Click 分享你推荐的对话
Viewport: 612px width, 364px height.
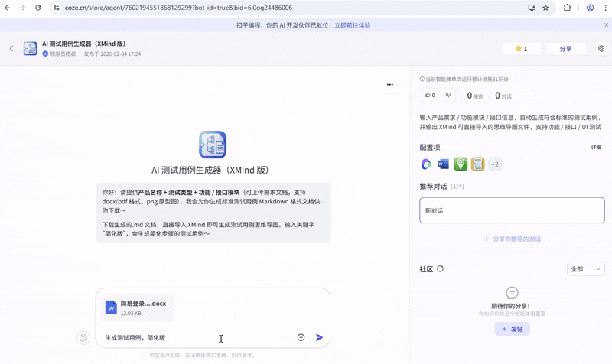tap(512, 239)
